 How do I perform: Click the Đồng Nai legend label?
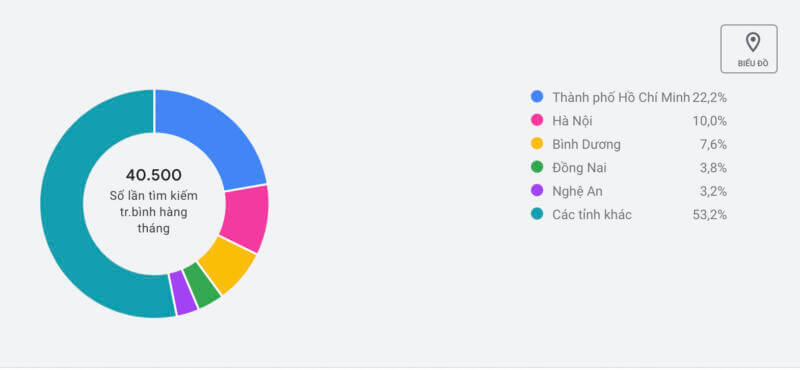[x=580, y=168]
